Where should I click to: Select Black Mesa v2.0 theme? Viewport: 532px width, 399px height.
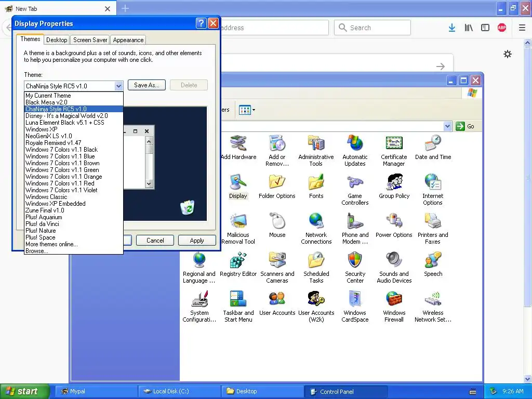74,102
